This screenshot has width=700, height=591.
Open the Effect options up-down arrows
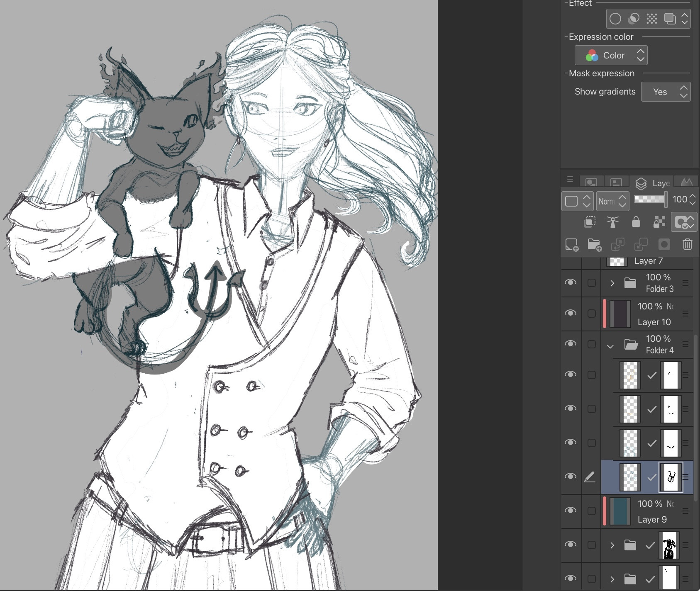tap(685, 19)
